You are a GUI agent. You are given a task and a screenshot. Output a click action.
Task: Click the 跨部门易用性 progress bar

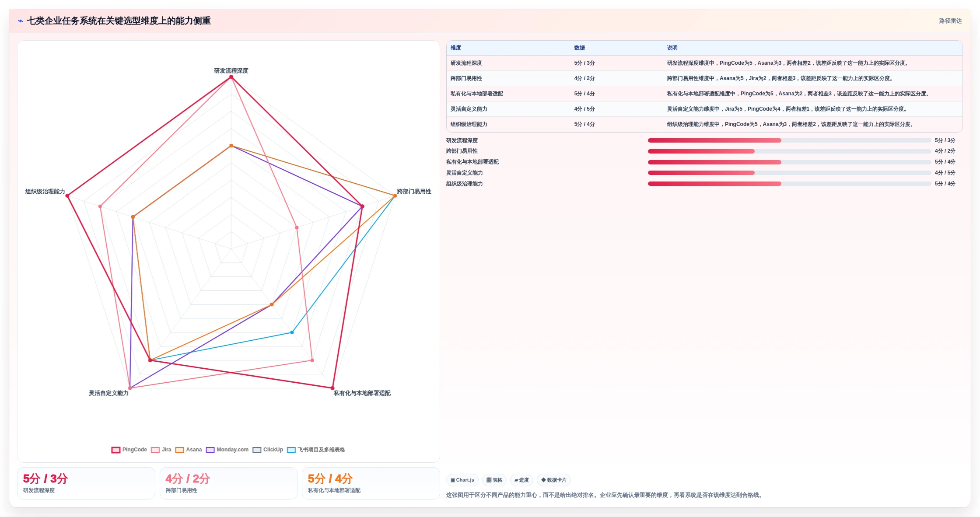pyautogui.click(x=789, y=151)
